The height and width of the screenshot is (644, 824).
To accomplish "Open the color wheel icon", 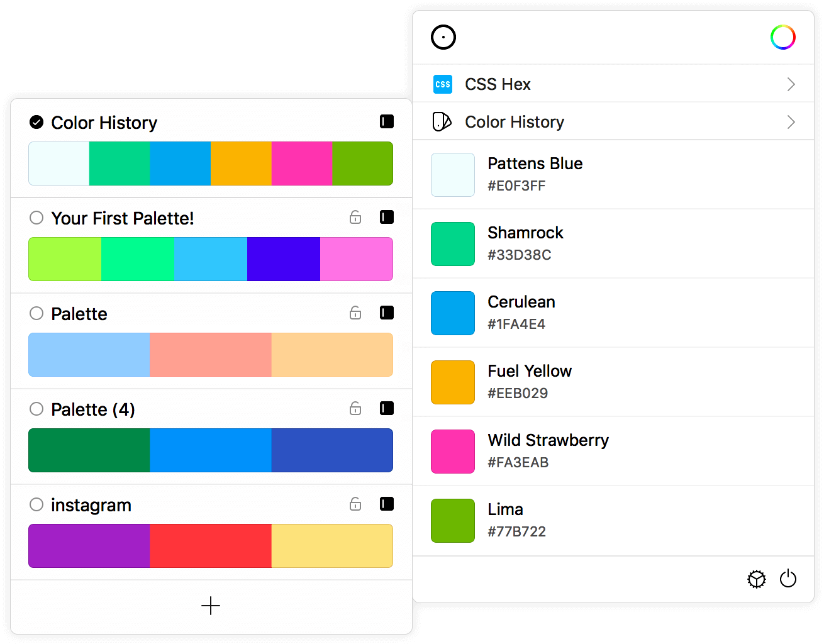I will pyautogui.click(x=782, y=38).
